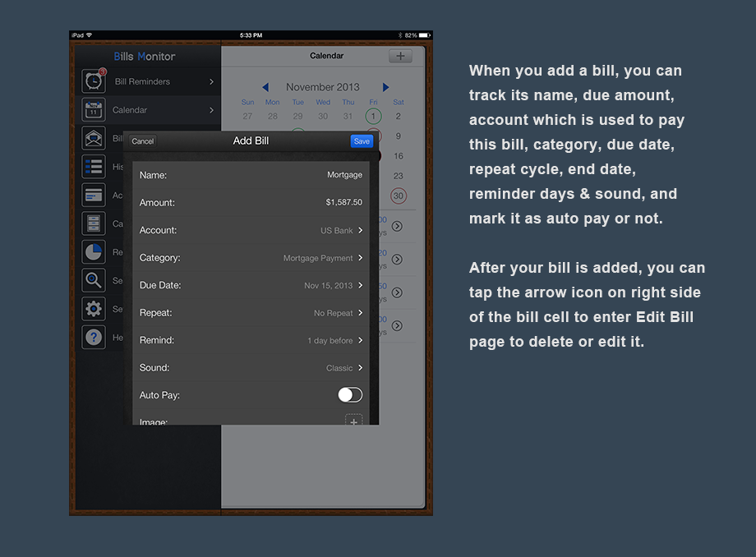This screenshot has height=557, width=756.
Task: Expand the Repeat option showing No Repeat
Action: [251, 313]
